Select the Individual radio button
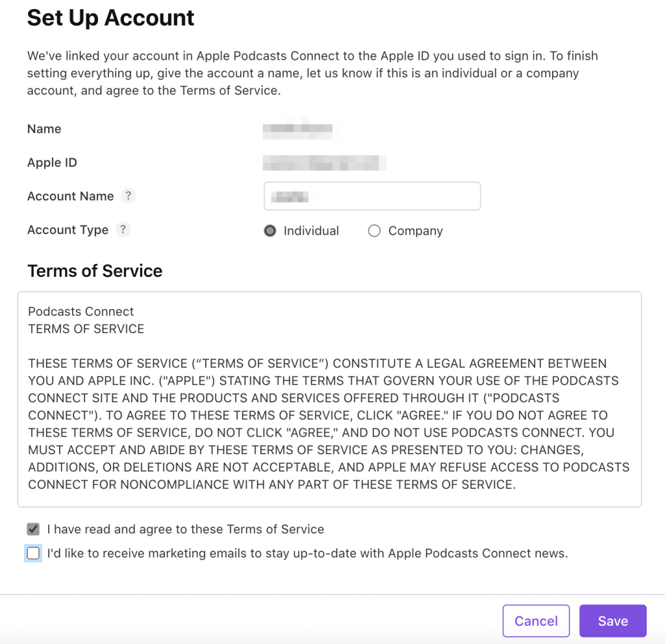 (x=270, y=230)
